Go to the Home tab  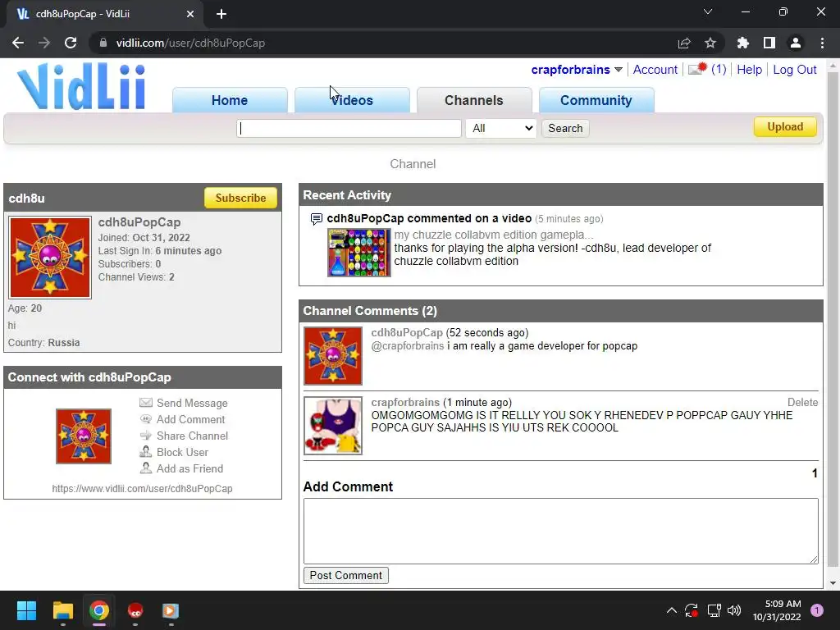tap(230, 100)
